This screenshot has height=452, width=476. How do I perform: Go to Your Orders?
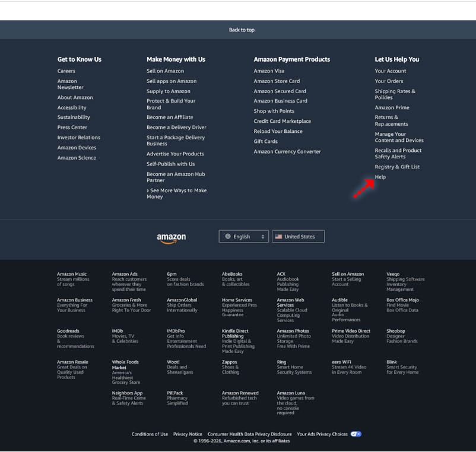point(389,81)
